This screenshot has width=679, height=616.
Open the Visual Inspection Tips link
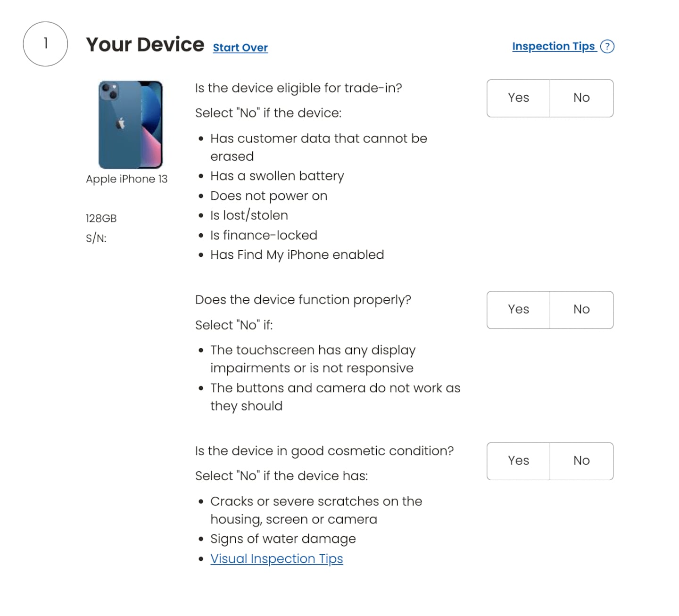pos(276,559)
